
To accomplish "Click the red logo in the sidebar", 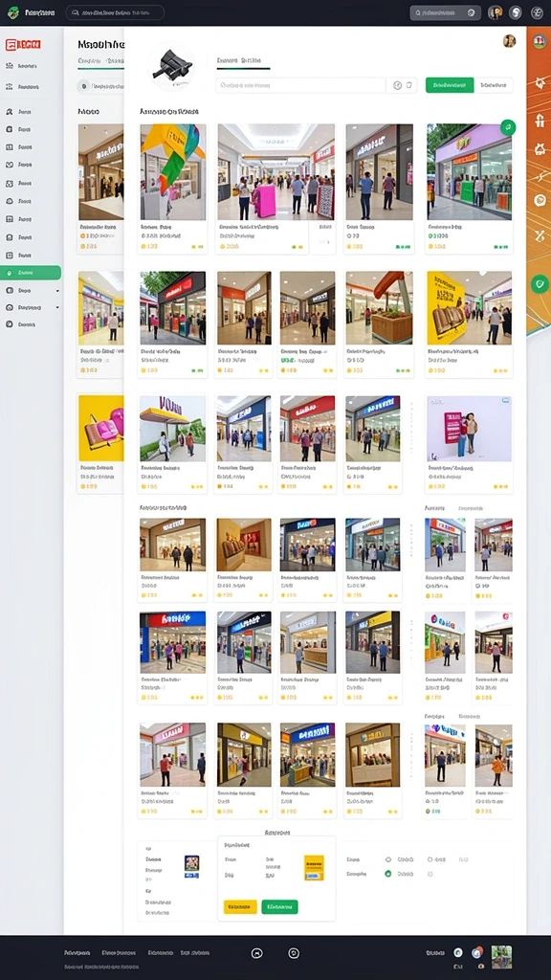I will (23, 44).
